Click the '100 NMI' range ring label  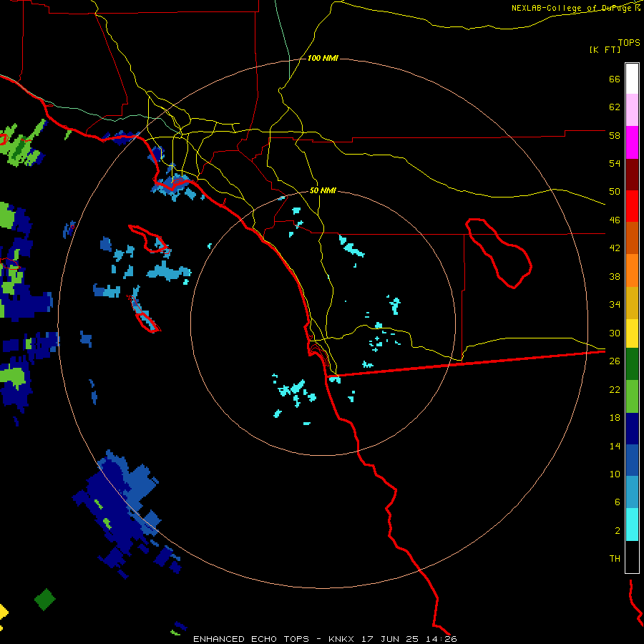click(x=323, y=59)
